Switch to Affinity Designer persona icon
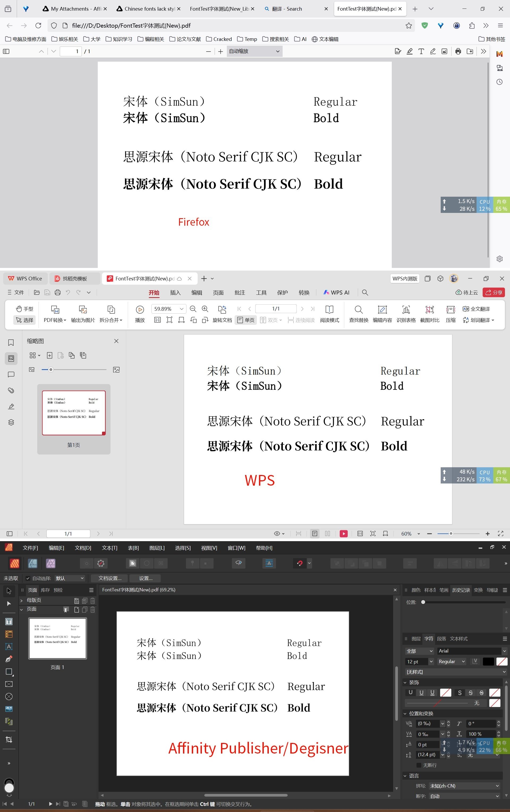 click(33, 563)
